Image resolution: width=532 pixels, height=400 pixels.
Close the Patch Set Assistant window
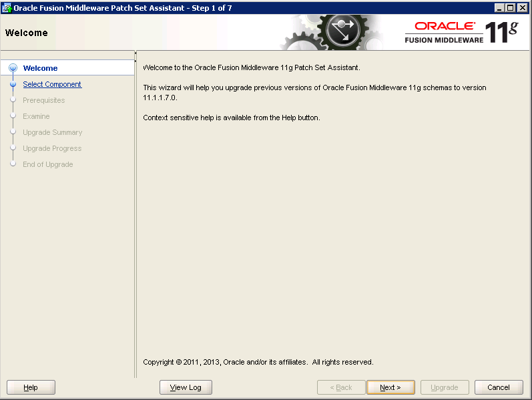pos(523,7)
